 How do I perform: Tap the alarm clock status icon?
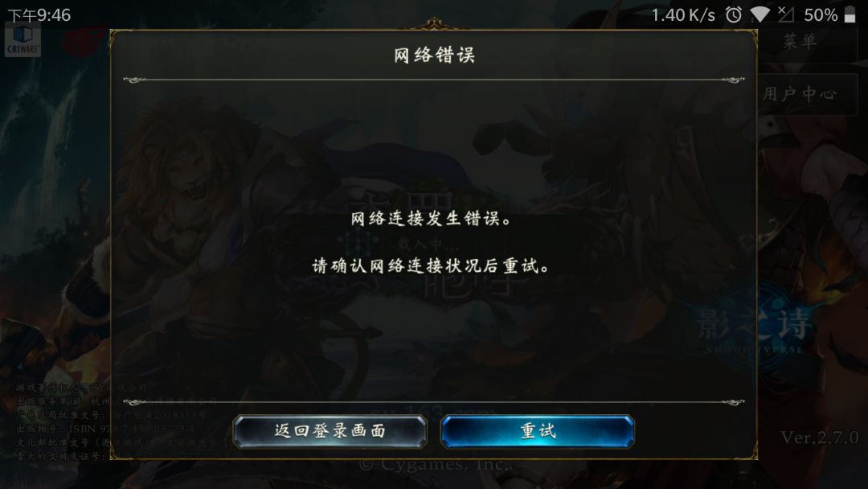(734, 14)
